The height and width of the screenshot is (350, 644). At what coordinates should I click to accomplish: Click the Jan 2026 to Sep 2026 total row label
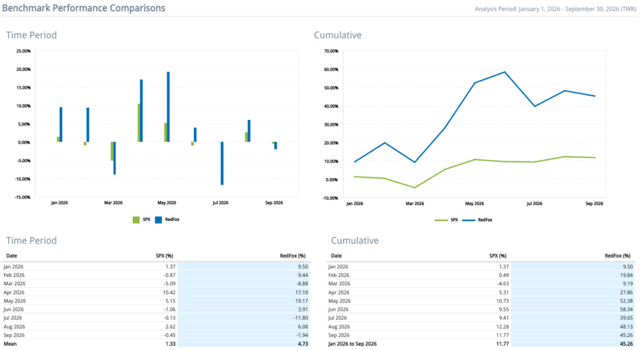coord(352,344)
